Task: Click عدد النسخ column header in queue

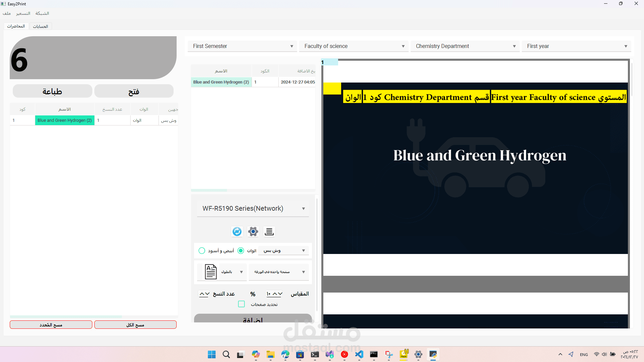Action: click(112, 109)
